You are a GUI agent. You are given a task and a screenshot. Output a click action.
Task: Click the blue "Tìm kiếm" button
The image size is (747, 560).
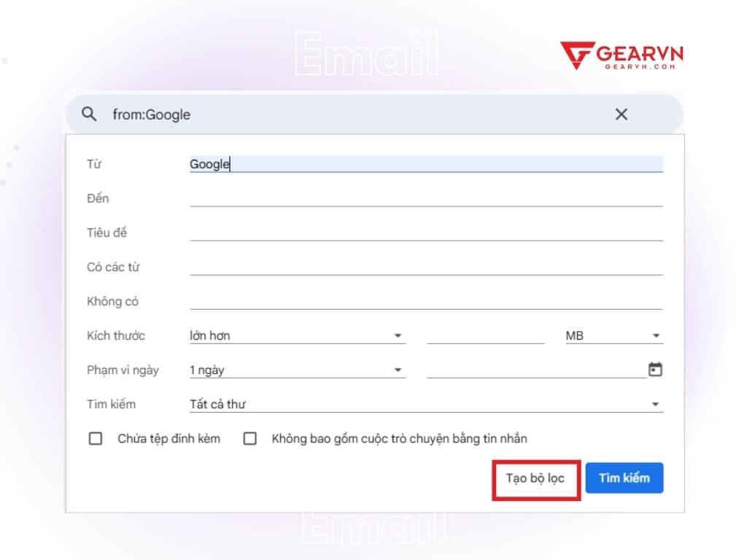click(624, 478)
